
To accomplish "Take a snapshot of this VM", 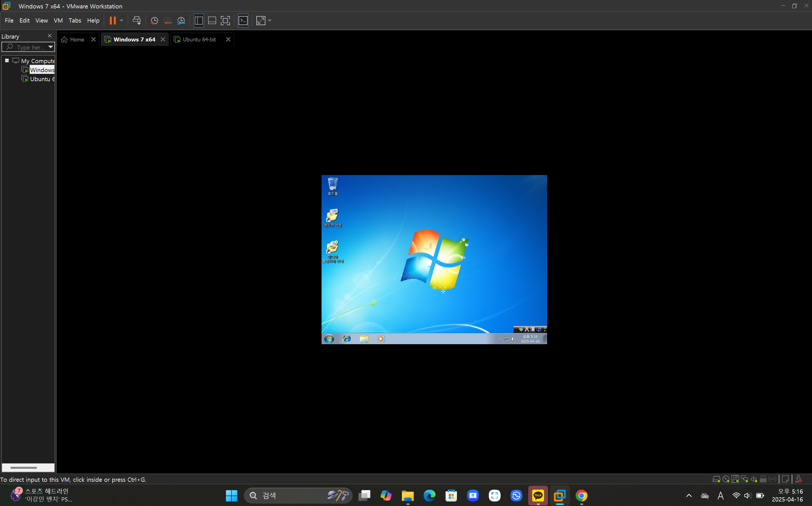I will (x=154, y=21).
